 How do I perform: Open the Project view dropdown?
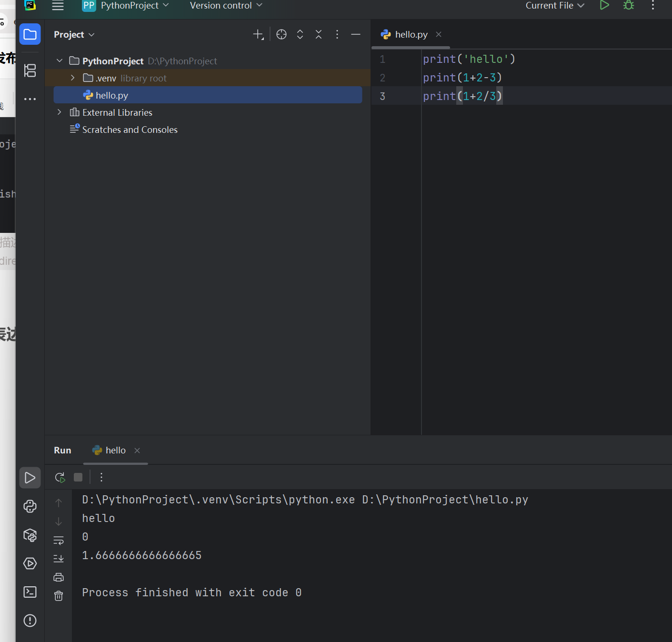tap(74, 35)
